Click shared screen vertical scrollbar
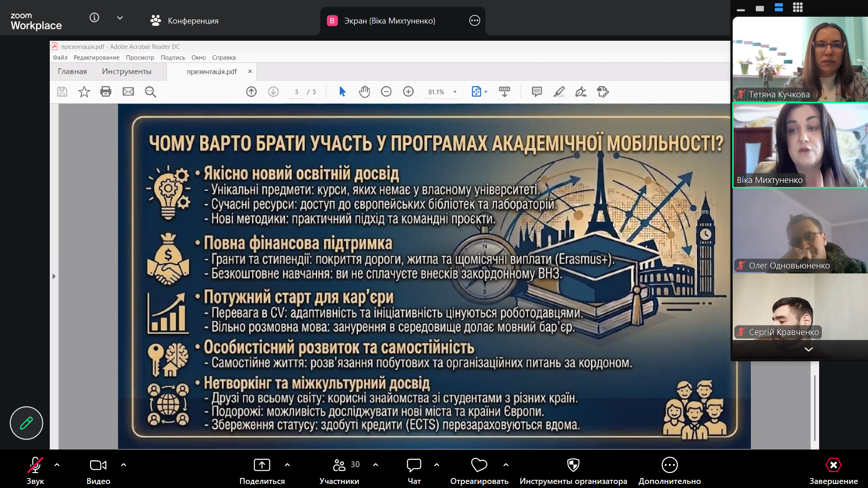Image resolution: width=868 pixels, height=488 pixels. point(815,407)
